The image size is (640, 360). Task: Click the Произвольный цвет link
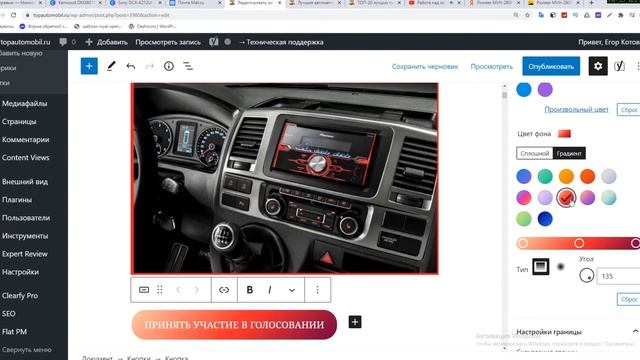click(x=576, y=109)
